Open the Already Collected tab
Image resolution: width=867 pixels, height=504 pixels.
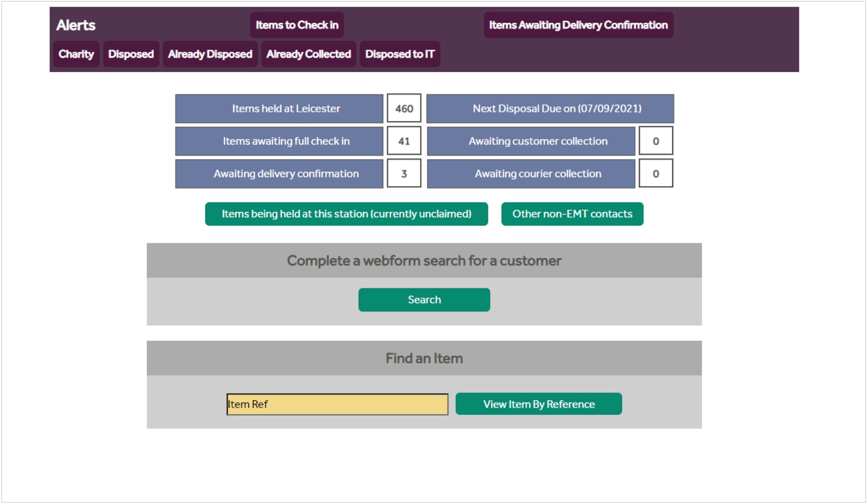coord(308,54)
